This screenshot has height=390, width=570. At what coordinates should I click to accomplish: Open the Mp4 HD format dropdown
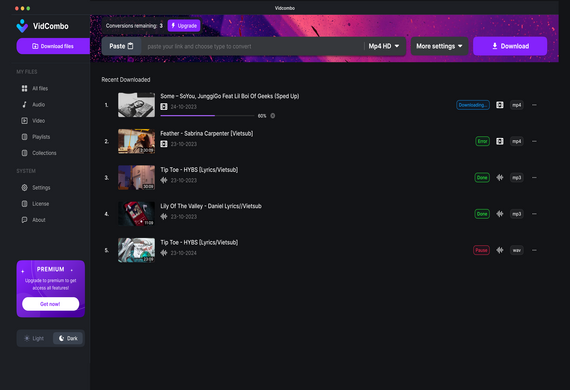(384, 46)
